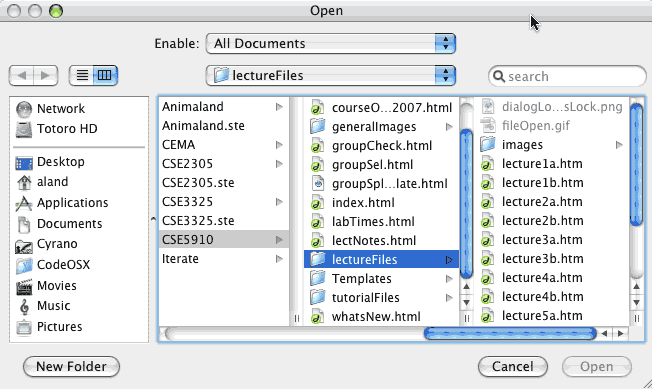Image resolution: width=652 pixels, height=389 pixels.
Task: Switch to column view mode
Action: click(105, 75)
